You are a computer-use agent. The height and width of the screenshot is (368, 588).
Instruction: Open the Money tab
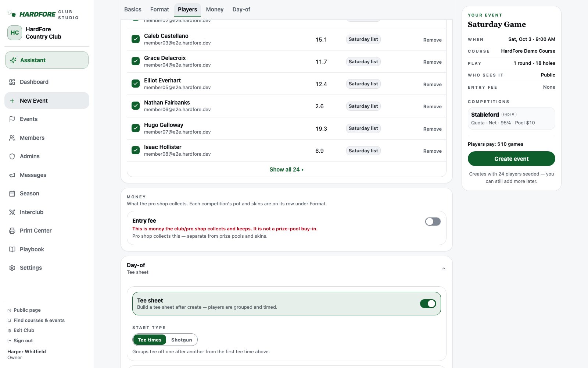pos(215,10)
